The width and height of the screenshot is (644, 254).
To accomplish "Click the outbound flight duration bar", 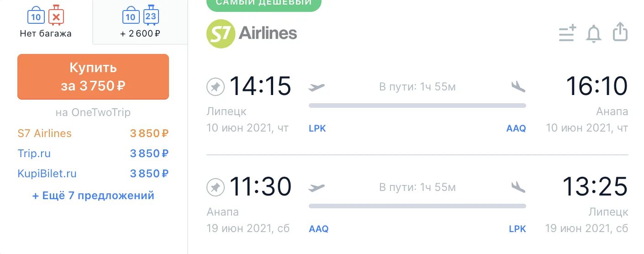I will click(417, 106).
